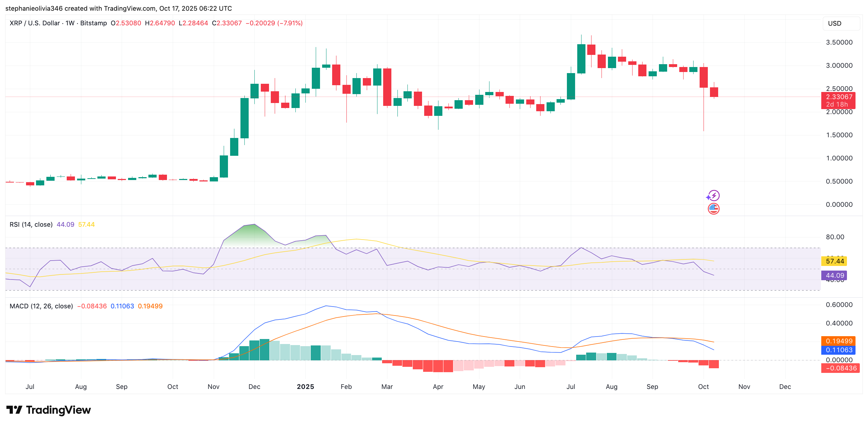Click the latest red weekly candle

(x=714, y=92)
